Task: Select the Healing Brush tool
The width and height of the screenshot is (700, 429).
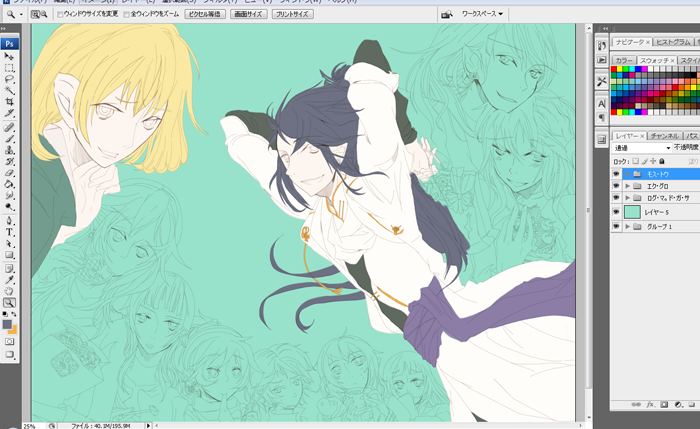Action: pos(9,128)
